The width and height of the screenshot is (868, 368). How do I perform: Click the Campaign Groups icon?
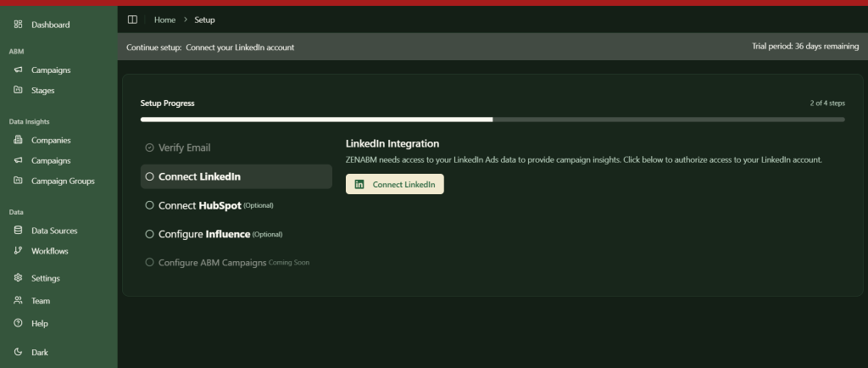tap(19, 181)
